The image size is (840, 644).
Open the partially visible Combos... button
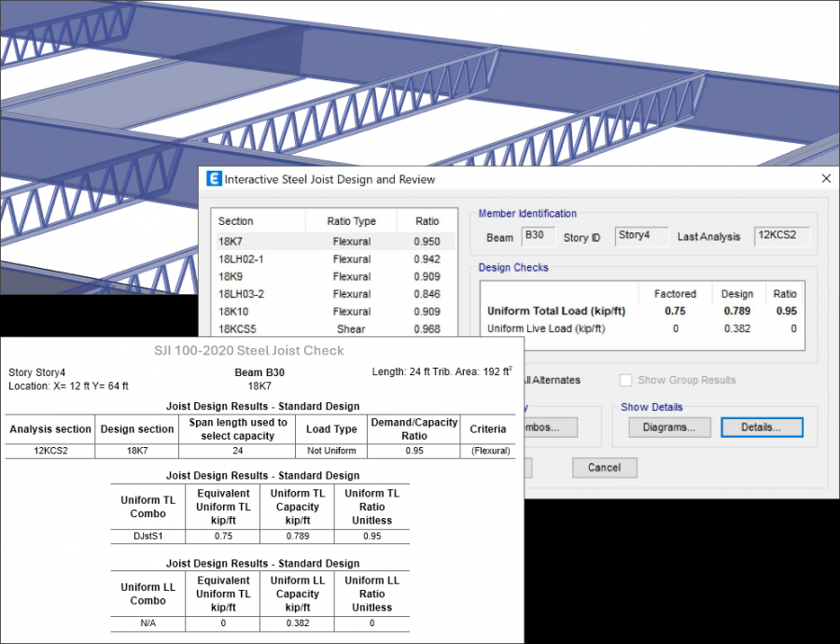pyautogui.click(x=551, y=427)
